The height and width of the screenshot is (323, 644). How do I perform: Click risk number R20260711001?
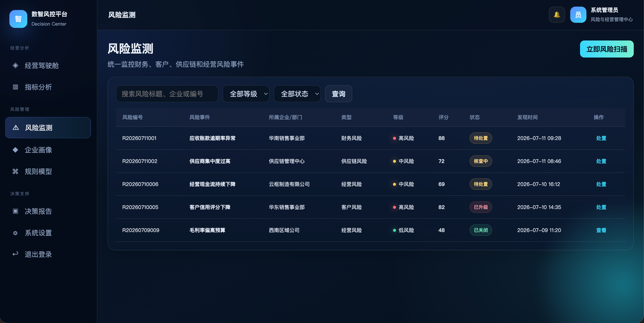point(139,138)
